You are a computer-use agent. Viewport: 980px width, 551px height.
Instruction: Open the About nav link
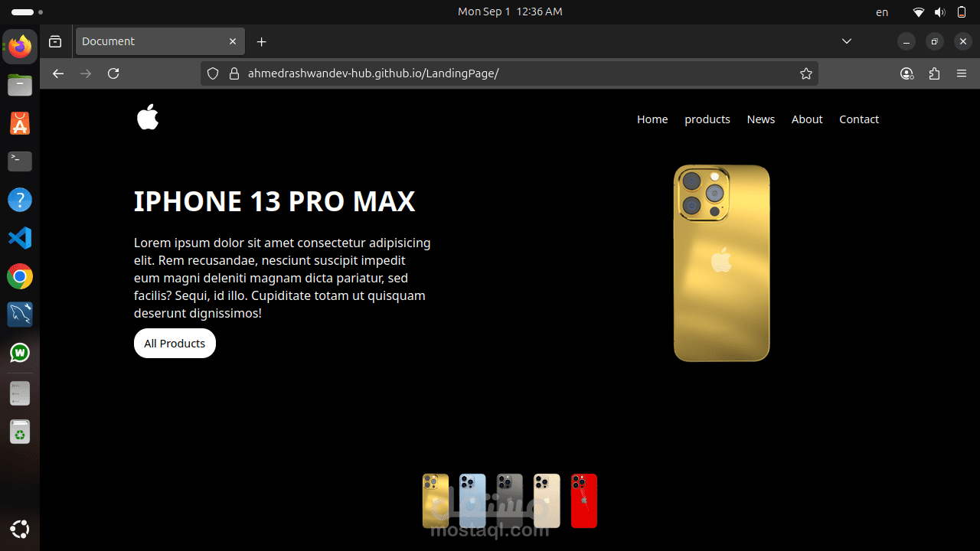[807, 119]
